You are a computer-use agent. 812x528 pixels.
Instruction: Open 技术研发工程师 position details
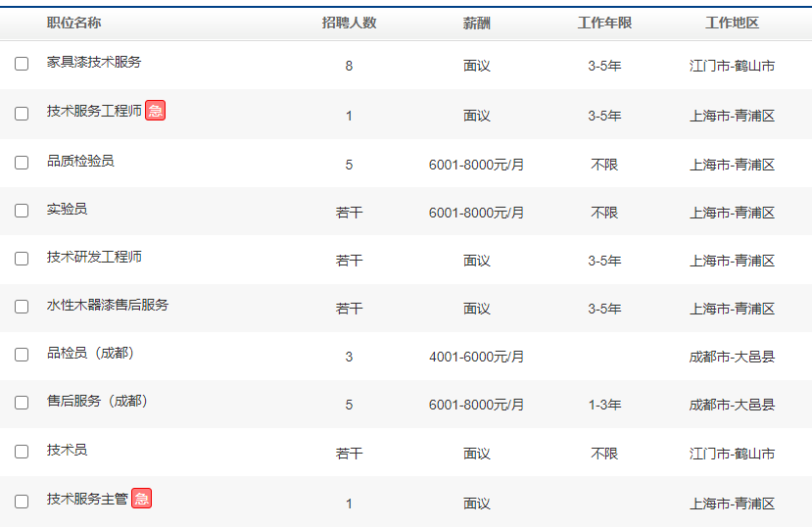click(94, 257)
